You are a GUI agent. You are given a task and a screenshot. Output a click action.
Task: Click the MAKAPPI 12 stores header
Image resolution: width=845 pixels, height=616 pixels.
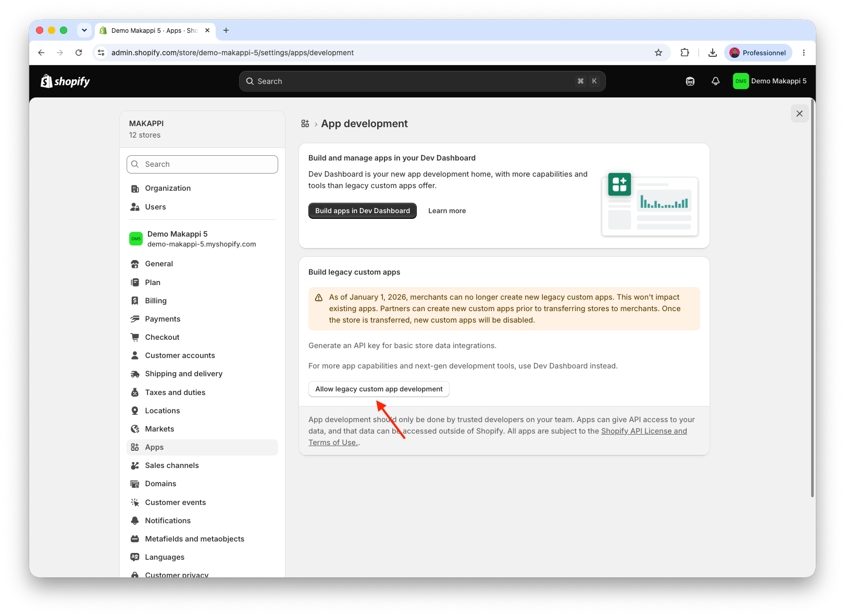point(202,129)
